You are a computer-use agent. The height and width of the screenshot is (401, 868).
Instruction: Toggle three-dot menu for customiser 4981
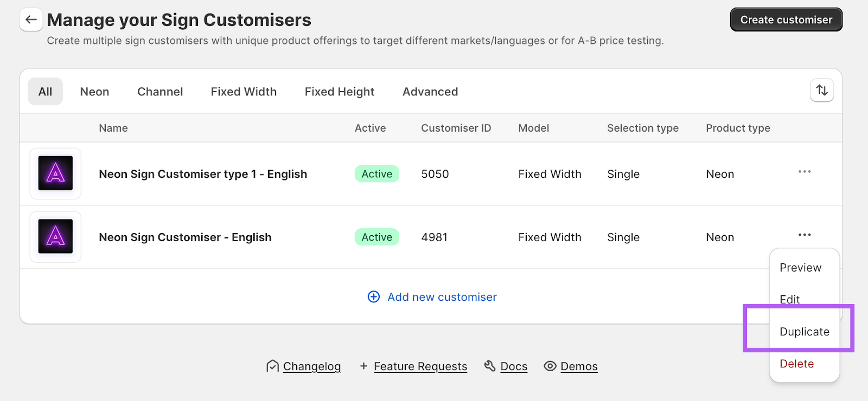click(x=805, y=235)
